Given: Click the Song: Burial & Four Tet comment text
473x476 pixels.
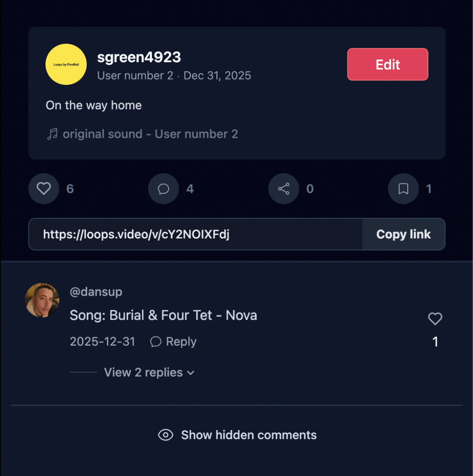Looking at the screenshot, I should [x=163, y=315].
